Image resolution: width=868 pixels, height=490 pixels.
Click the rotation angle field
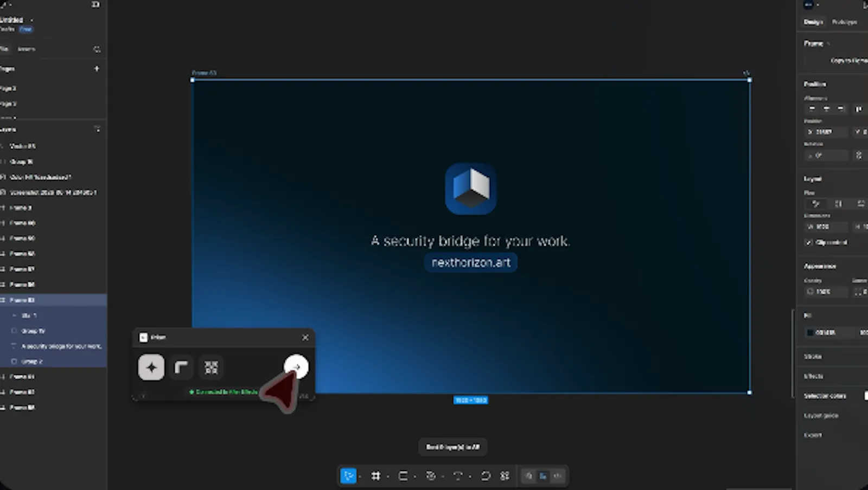click(826, 155)
